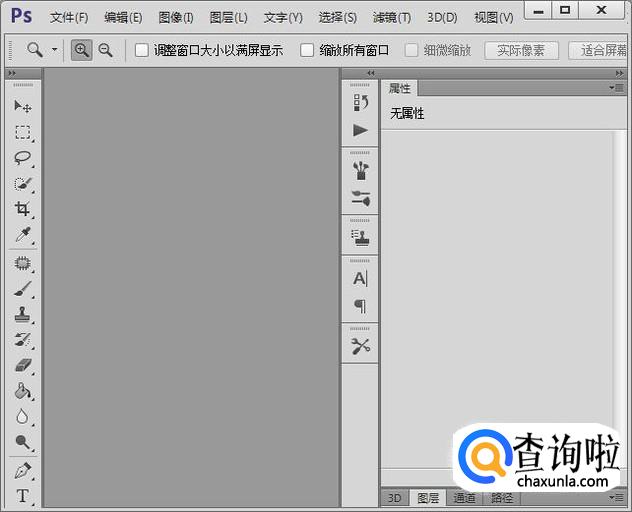The image size is (632, 512).
Task: Select the Spot Healing Brush tool
Action: click(23, 264)
